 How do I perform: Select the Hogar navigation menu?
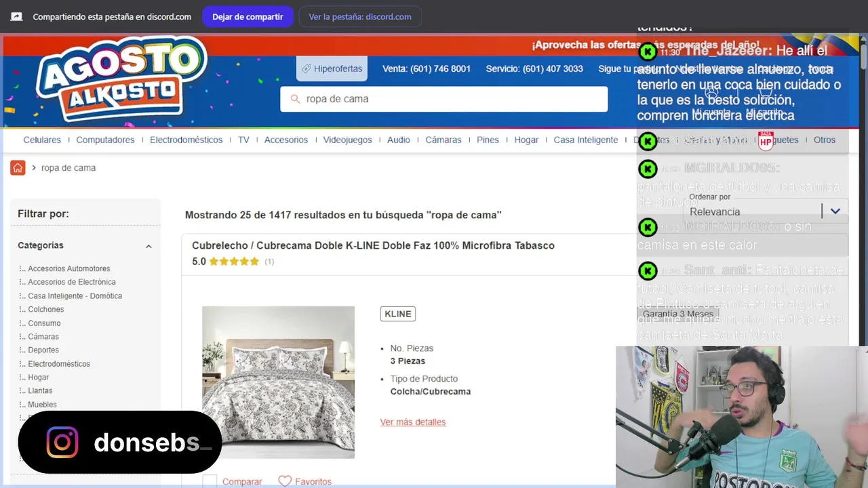tap(526, 140)
